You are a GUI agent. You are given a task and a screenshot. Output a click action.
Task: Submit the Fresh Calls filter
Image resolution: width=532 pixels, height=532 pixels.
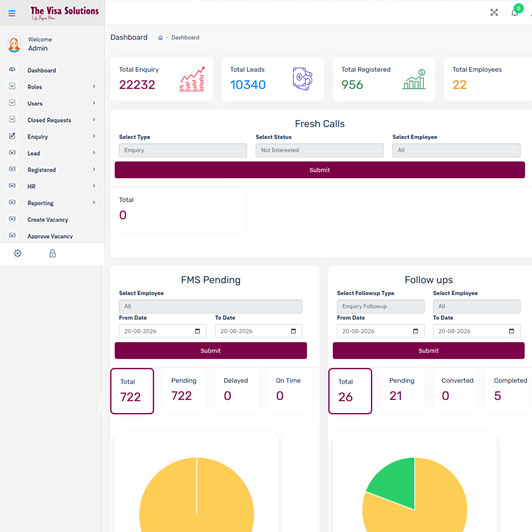[320, 170]
